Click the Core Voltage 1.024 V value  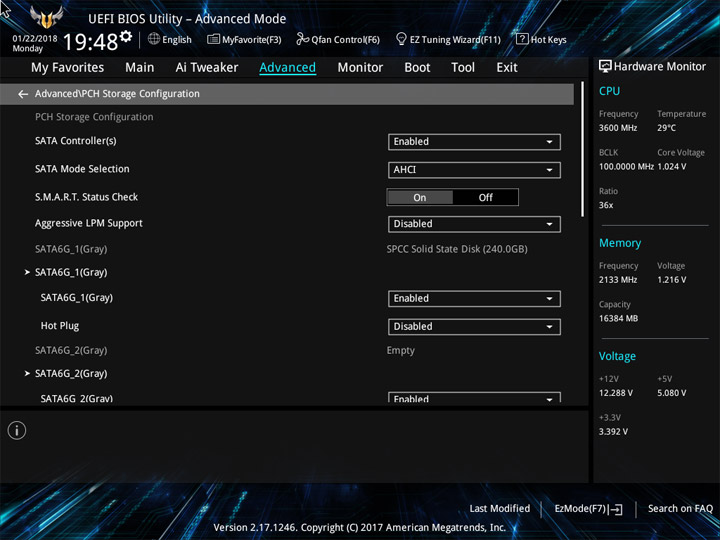(x=672, y=167)
